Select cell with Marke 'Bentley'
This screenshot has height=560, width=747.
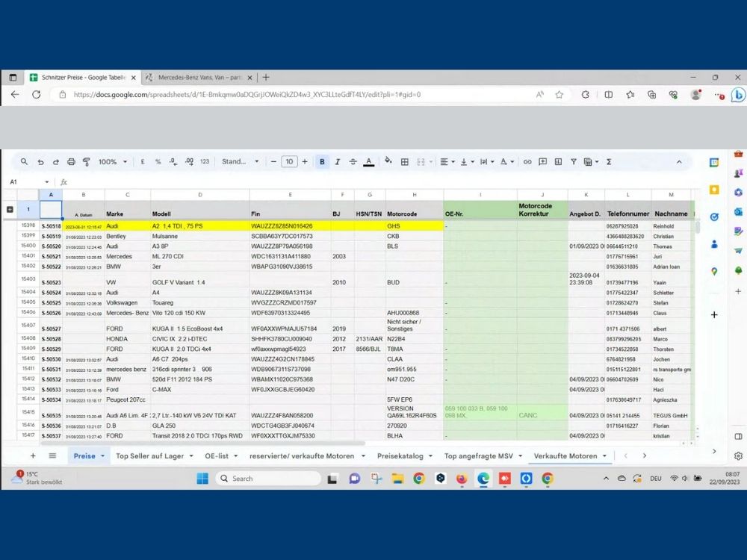pyautogui.click(x=127, y=236)
